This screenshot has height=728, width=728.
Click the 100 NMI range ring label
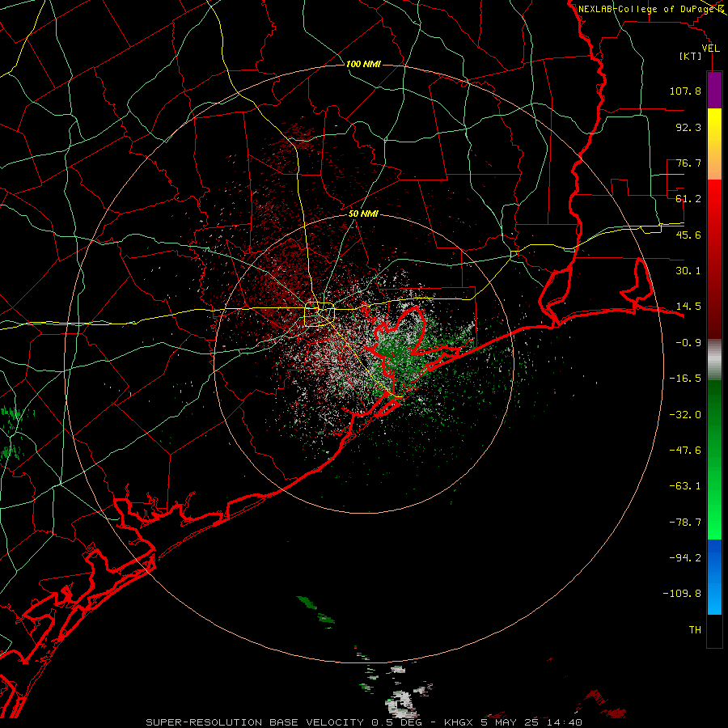(x=363, y=64)
